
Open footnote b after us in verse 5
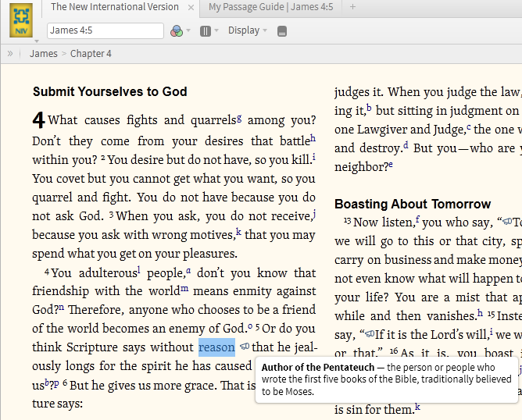point(47,383)
